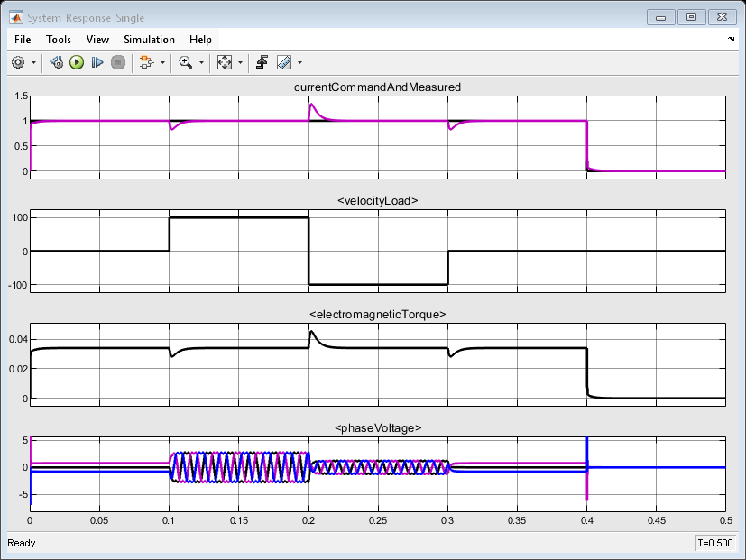Image resolution: width=746 pixels, height=560 pixels.
Task: Close the System_Response_Single window
Action: pos(722,17)
